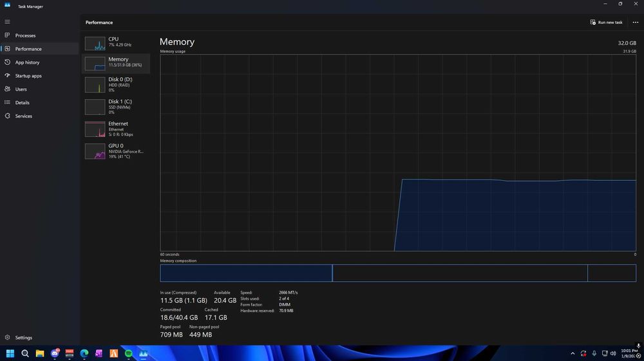Go to App history page
Viewport: 644px width, 361px height.
pyautogui.click(x=39, y=62)
